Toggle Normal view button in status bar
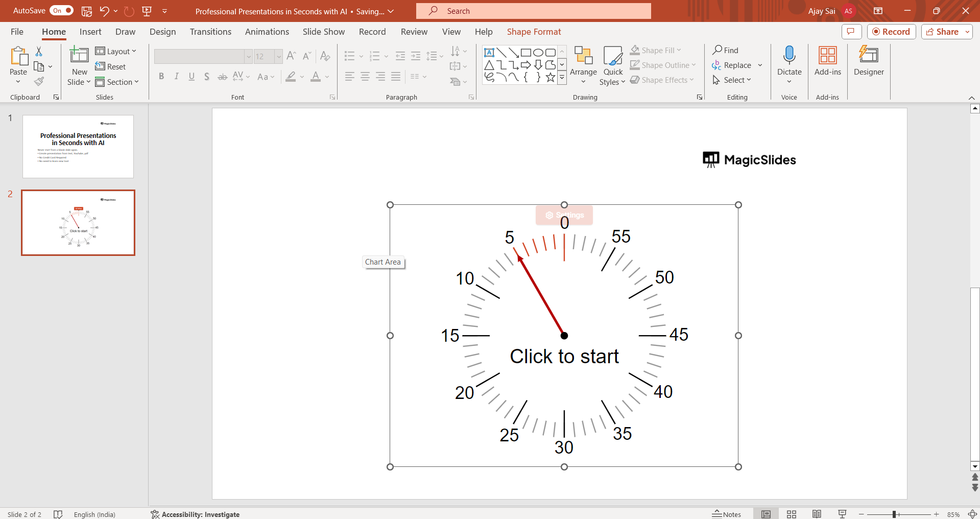This screenshot has width=980, height=519. [766, 514]
